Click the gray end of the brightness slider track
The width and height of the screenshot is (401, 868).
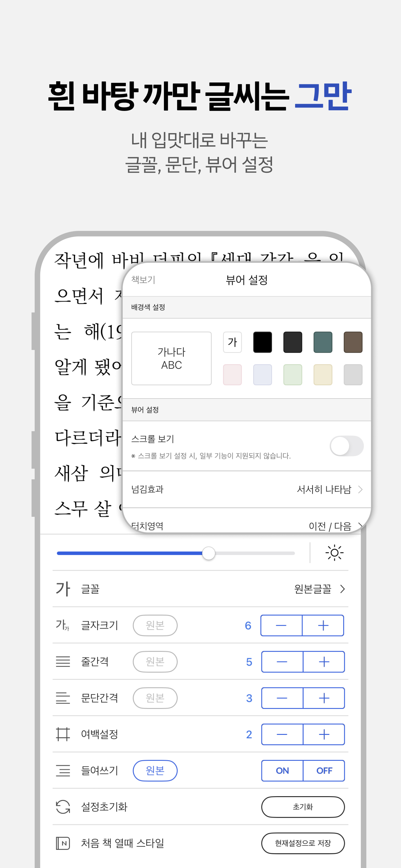[255, 553]
